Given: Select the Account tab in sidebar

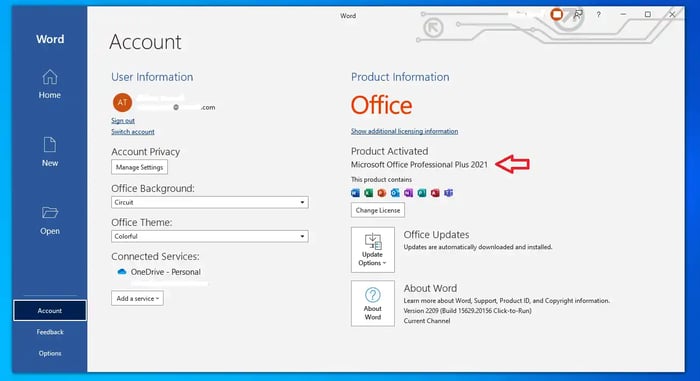Looking at the screenshot, I should [x=50, y=310].
